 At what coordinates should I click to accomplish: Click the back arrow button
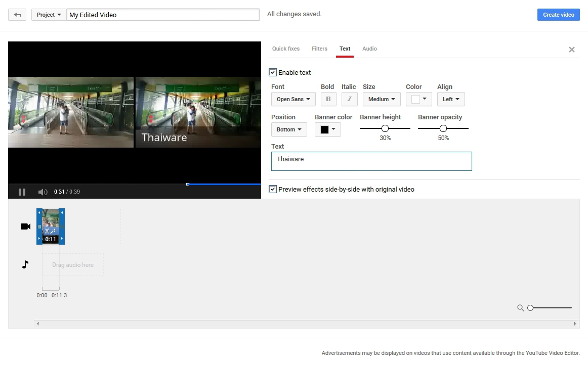tap(17, 15)
